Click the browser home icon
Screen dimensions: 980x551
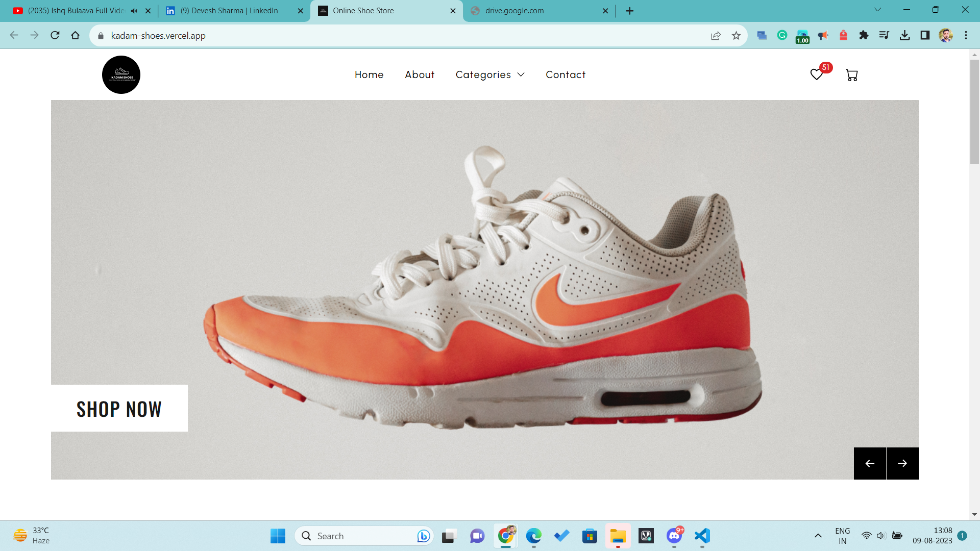pos(76,35)
